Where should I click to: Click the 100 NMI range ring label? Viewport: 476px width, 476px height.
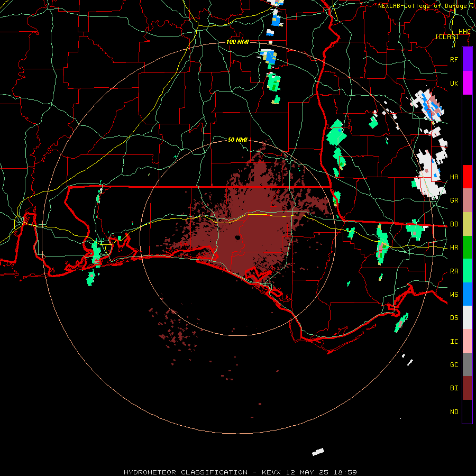click(x=237, y=42)
